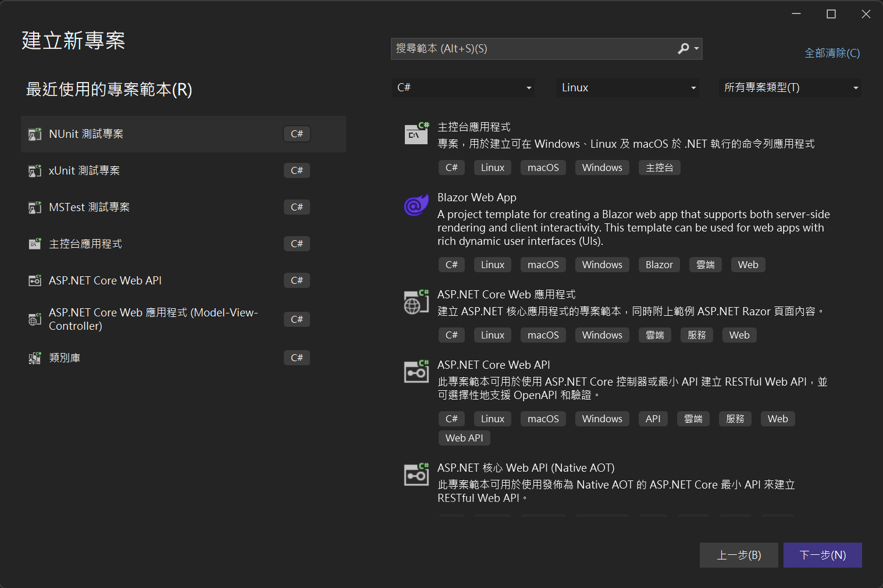
Task: Open the Linux platform filter dropdown
Action: 628,88
